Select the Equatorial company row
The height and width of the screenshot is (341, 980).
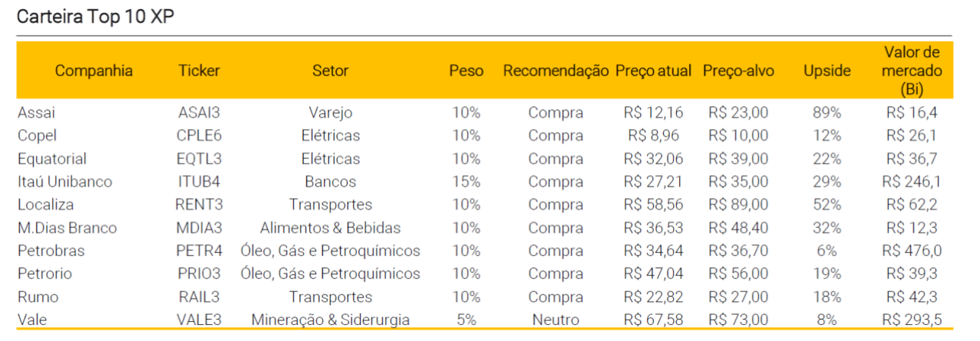pyautogui.click(x=52, y=159)
